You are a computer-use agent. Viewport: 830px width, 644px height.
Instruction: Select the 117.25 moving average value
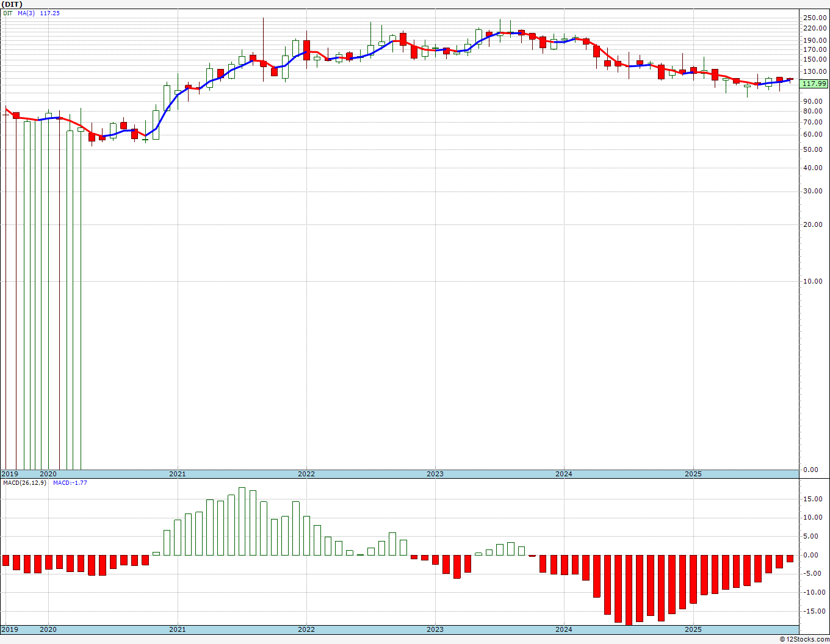click(50, 13)
